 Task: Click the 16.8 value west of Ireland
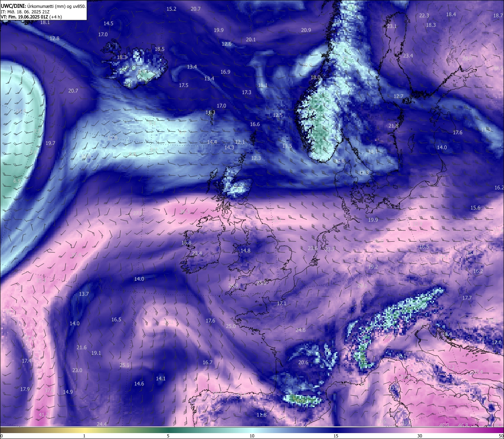(186, 243)
